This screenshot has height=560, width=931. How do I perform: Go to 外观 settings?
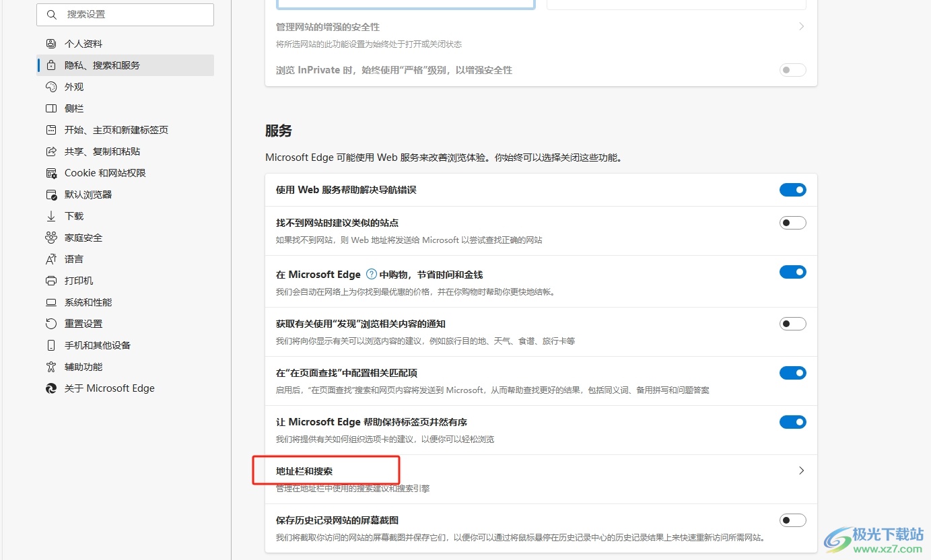point(125,87)
